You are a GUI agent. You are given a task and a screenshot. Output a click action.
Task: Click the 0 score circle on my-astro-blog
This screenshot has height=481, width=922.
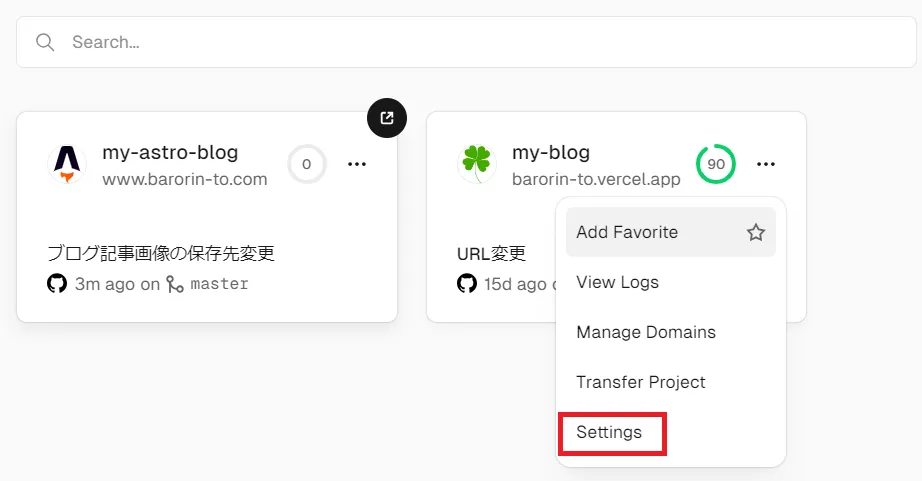pos(307,164)
